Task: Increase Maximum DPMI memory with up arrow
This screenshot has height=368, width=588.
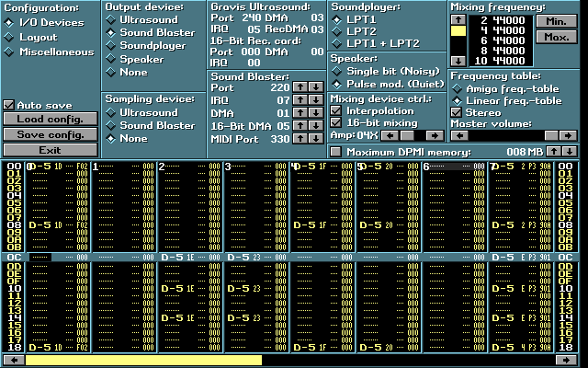Action: point(554,151)
